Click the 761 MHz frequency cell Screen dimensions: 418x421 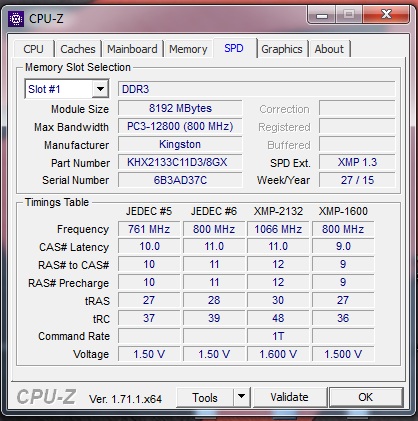click(149, 229)
